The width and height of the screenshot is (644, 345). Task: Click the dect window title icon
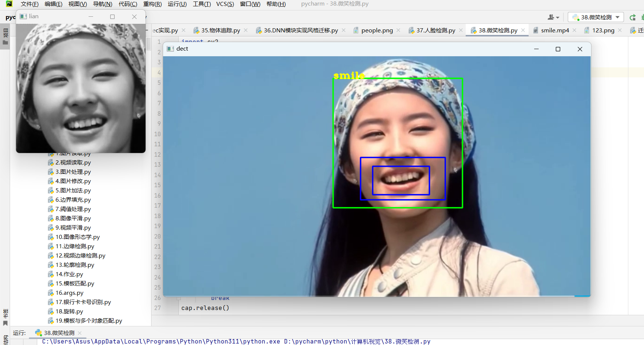point(170,49)
